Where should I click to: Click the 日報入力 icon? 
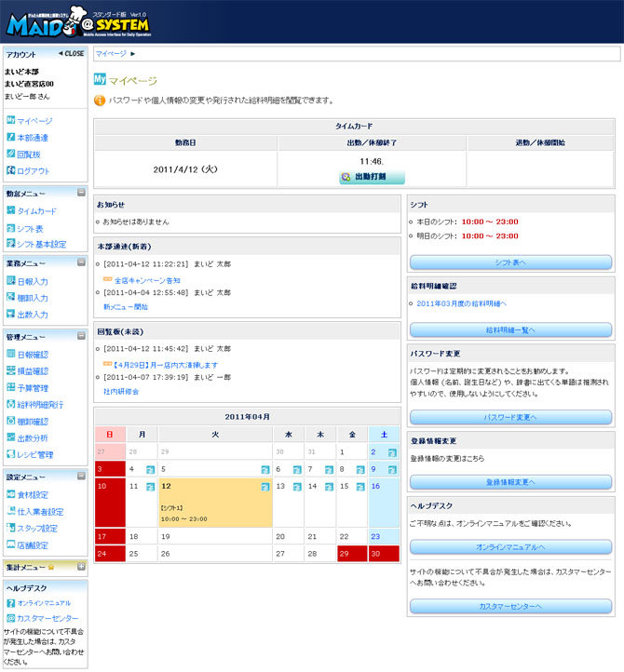pyautogui.click(x=11, y=281)
